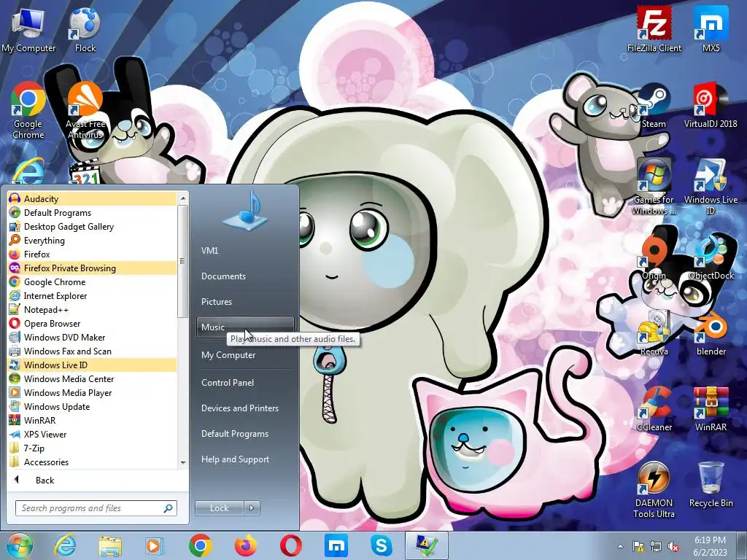The image size is (747, 560).
Task: Click the muted volume tray icon
Action: pyautogui.click(x=673, y=547)
